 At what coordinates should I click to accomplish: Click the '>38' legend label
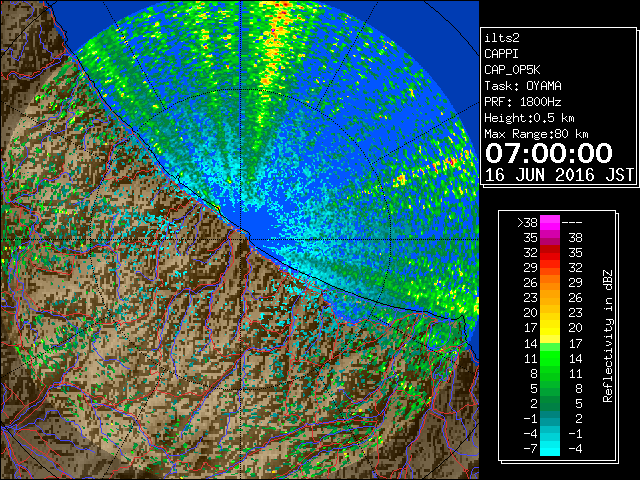pyautogui.click(x=527, y=222)
